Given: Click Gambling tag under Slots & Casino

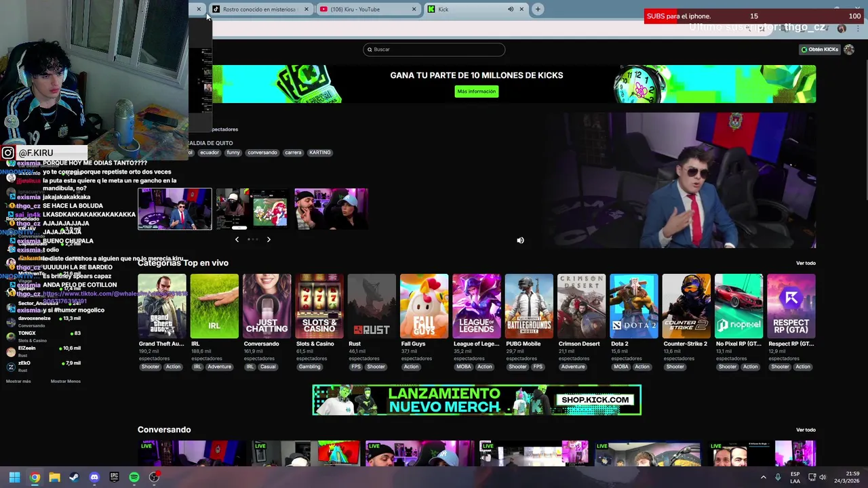Looking at the screenshot, I should click(309, 367).
